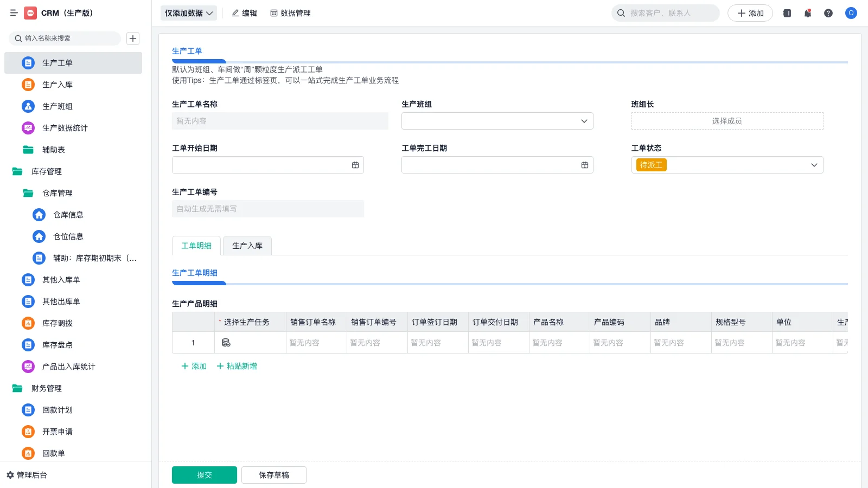Open the 工单开始日期 date picker

pos(355,165)
